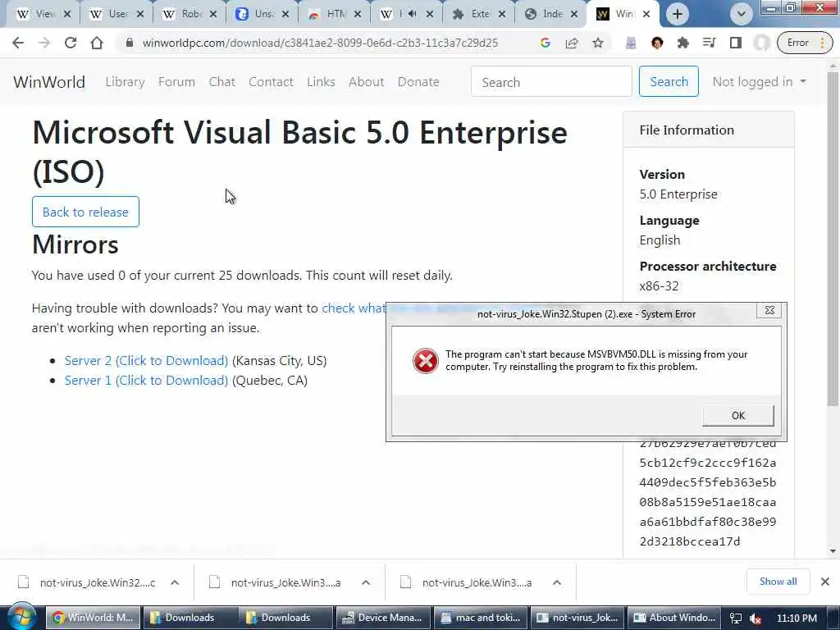Reload the current page
The image size is (840, 630).
(x=71, y=43)
